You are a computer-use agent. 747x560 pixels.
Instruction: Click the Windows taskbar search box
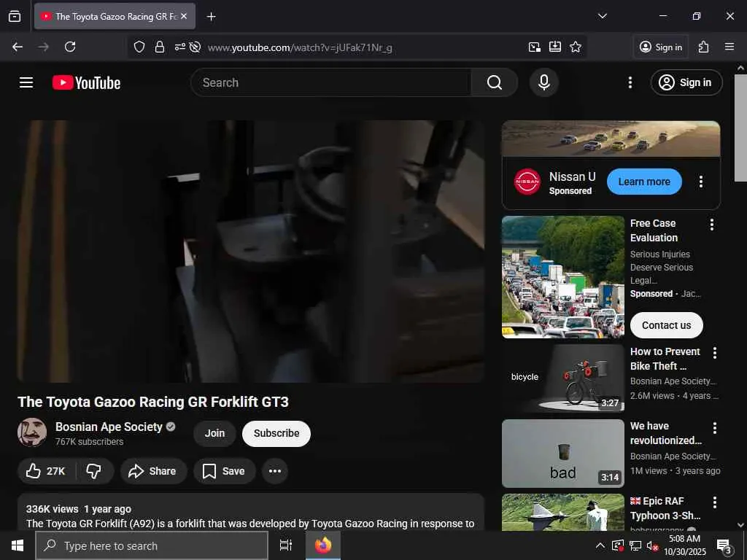point(152,545)
